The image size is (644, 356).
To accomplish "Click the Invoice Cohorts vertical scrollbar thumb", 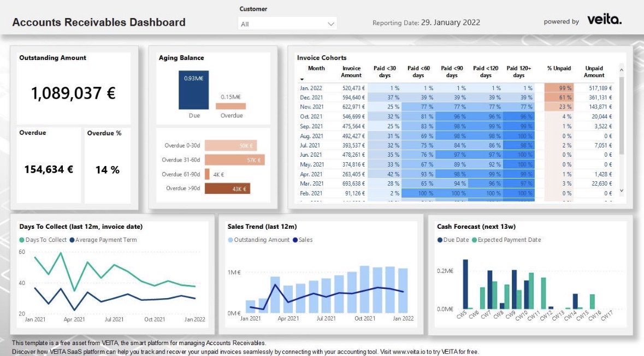I will point(622,115).
